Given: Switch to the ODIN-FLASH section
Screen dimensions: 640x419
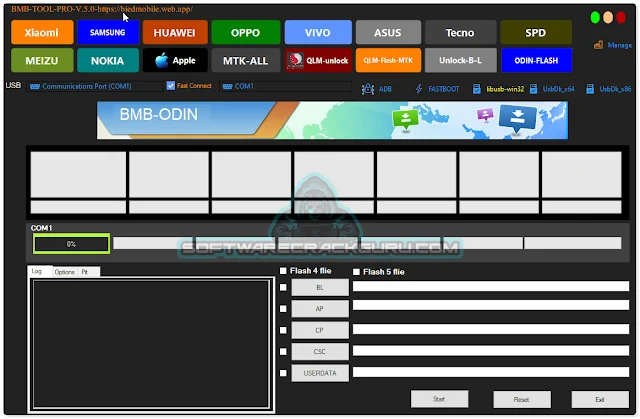Looking at the screenshot, I should pos(536,60).
